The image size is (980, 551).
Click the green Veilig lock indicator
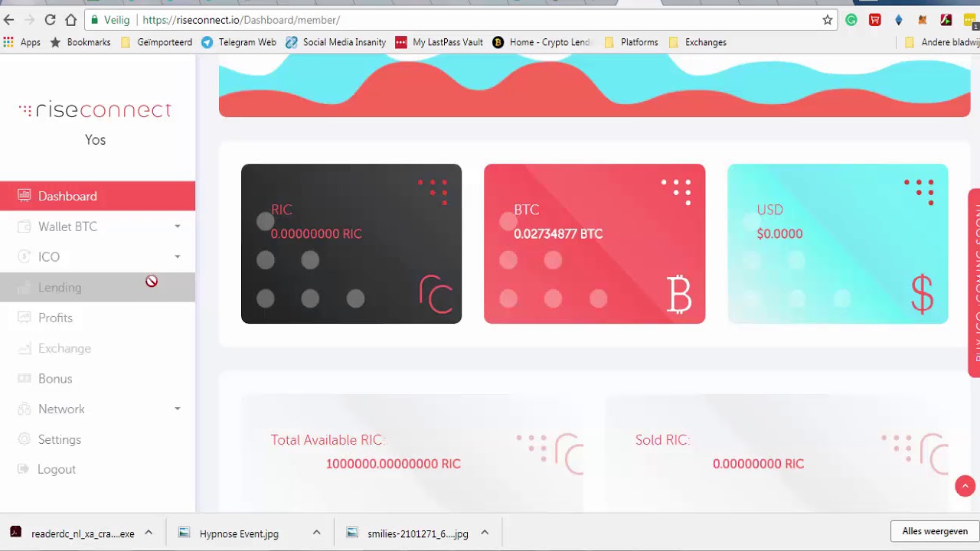click(x=110, y=20)
